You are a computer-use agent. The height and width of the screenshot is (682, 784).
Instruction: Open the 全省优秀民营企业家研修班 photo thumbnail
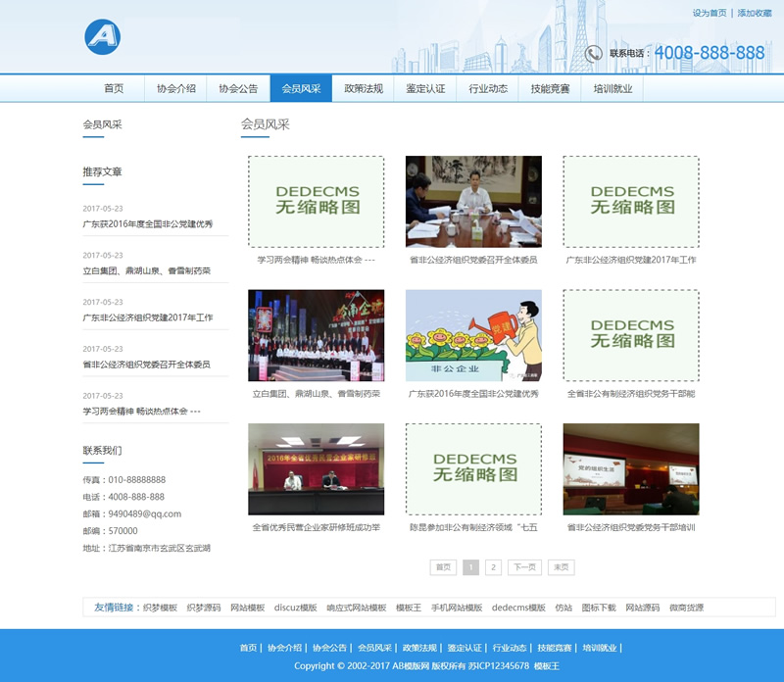click(316, 468)
